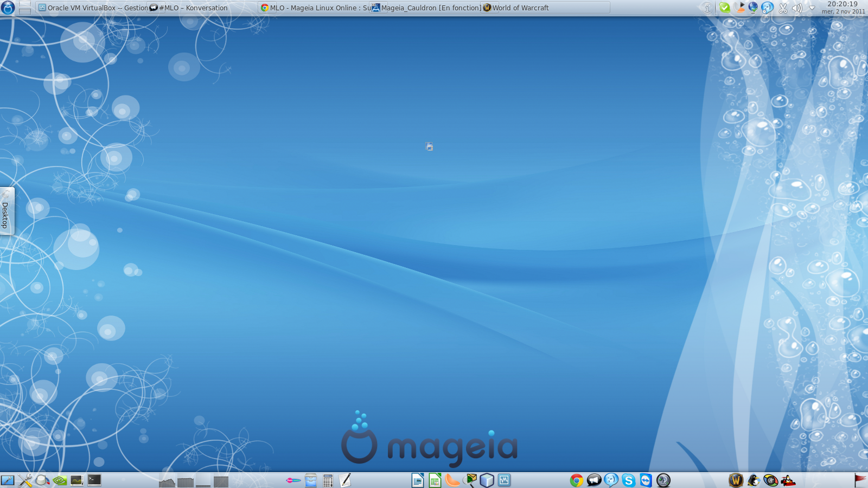The width and height of the screenshot is (868, 488).
Task: Open NVIDIA settings green eye icon
Action: (x=60, y=480)
